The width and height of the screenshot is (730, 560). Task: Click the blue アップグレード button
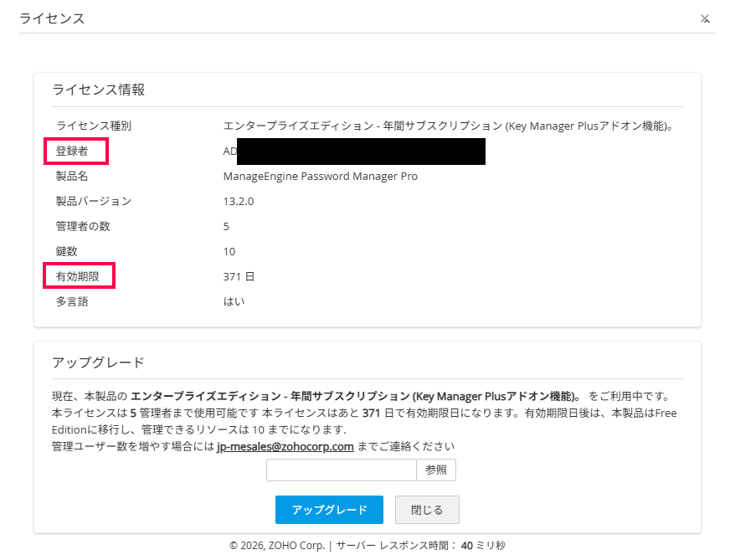329,510
